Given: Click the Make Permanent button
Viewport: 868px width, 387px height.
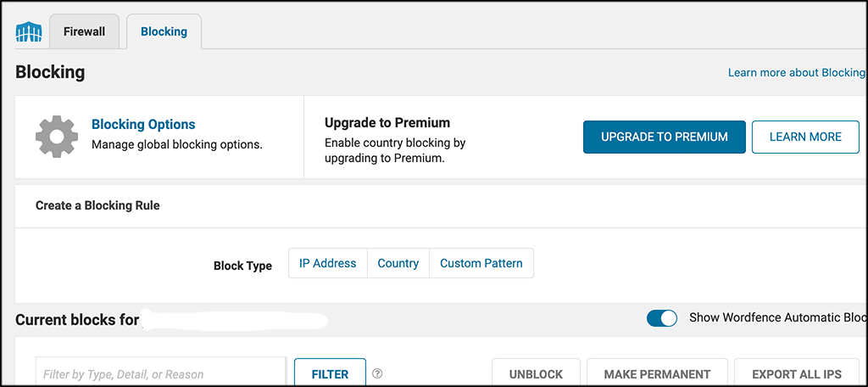Looking at the screenshot, I should 657,373.
